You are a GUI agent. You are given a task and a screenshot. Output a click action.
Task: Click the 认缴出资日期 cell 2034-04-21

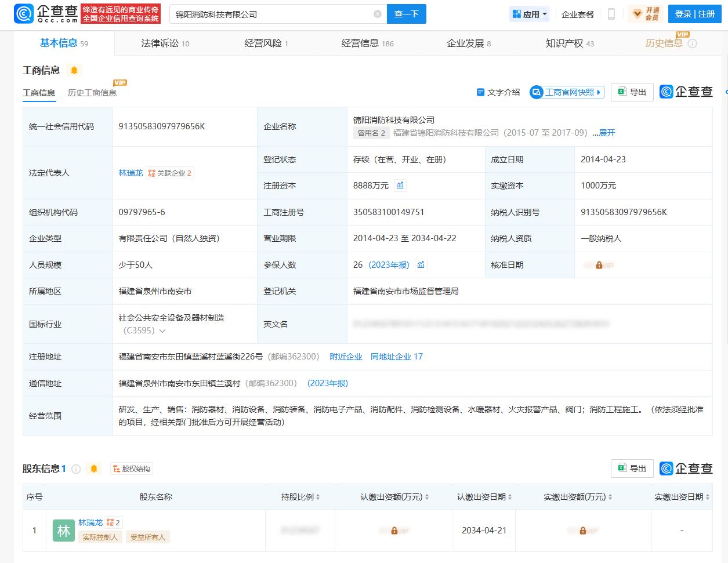coord(484,531)
